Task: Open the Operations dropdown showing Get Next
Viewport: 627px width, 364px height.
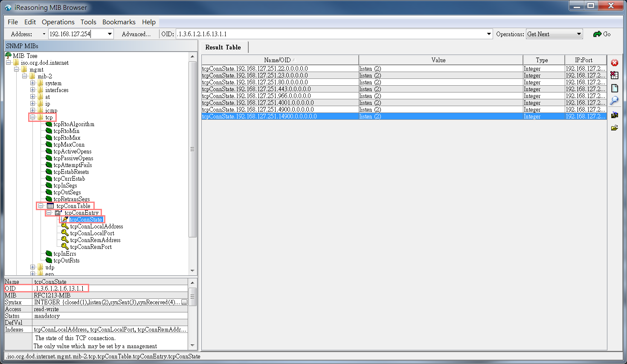Action: [x=554, y=34]
